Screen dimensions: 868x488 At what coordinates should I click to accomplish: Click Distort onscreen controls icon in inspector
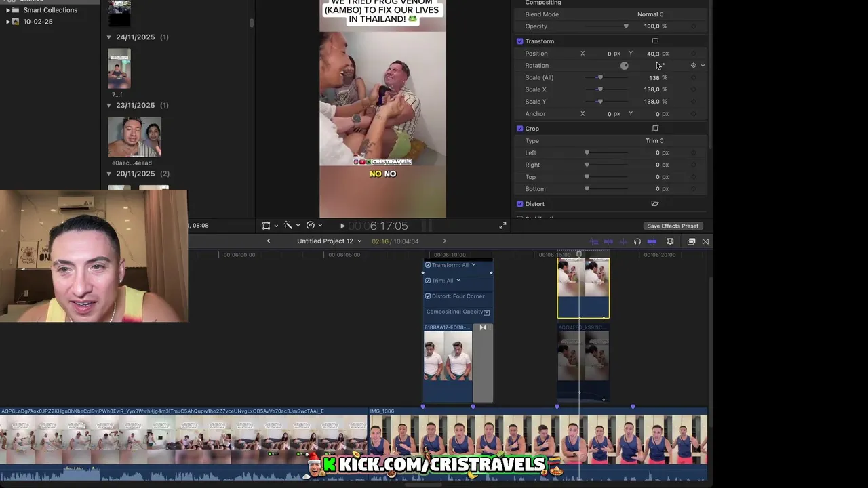click(x=655, y=204)
